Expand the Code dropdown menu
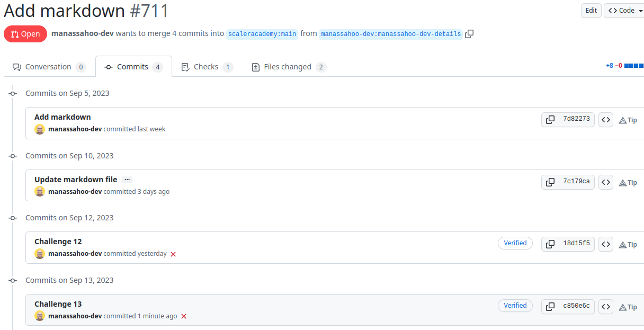The width and height of the screenshot is (644, 330). 624,10
